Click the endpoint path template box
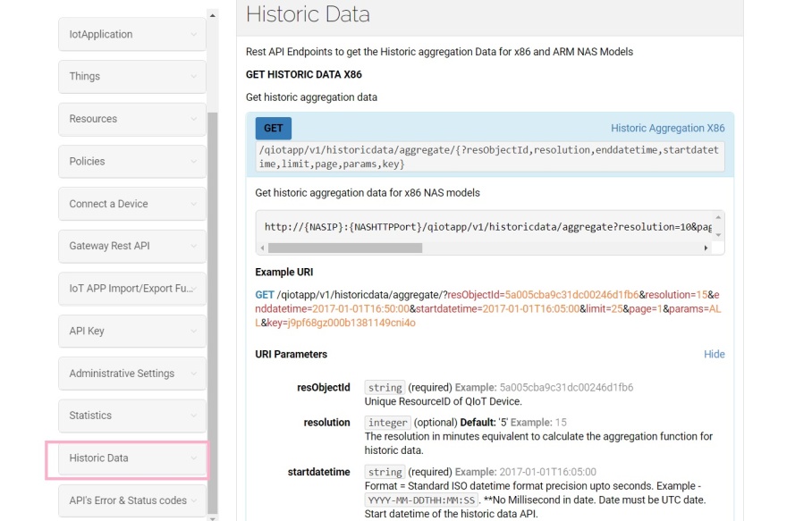812x521 pixels. 489,157
